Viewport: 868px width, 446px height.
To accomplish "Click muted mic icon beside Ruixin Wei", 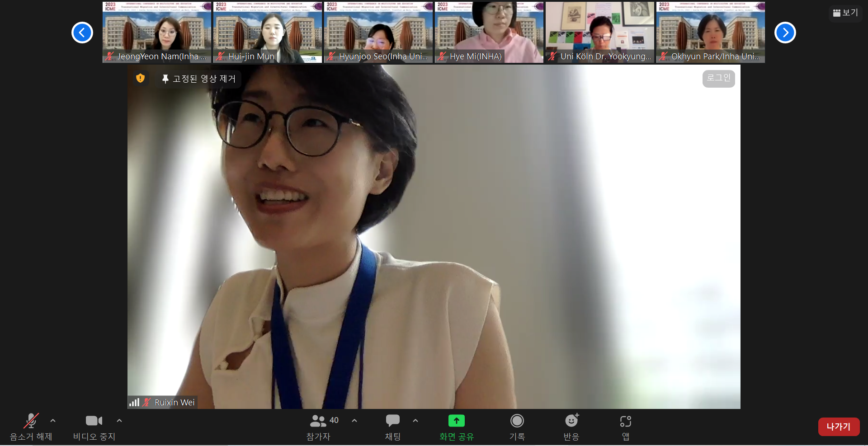I will pos(146,402).
